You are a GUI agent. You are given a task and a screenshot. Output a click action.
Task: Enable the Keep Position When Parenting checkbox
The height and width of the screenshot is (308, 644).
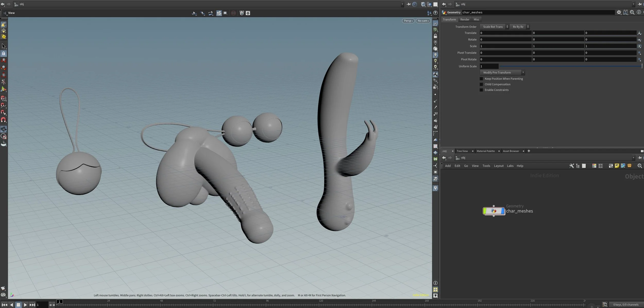[481, 79]
